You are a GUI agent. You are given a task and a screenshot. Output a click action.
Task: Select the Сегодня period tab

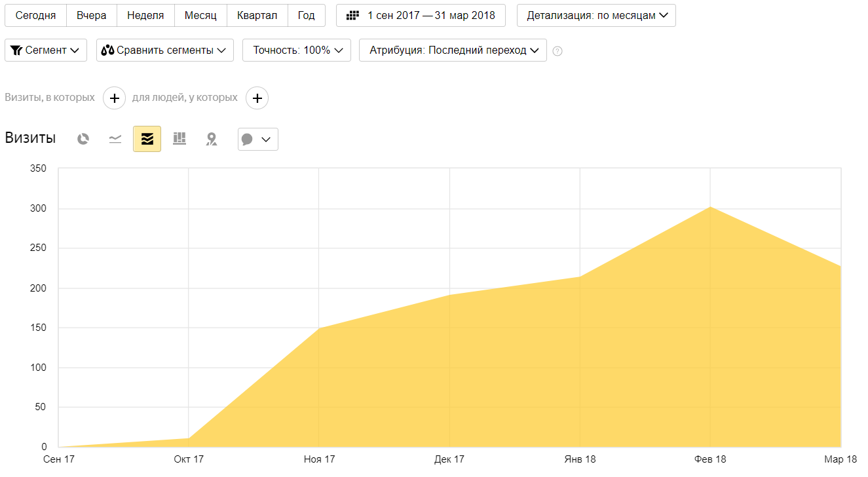coord(35,15)
